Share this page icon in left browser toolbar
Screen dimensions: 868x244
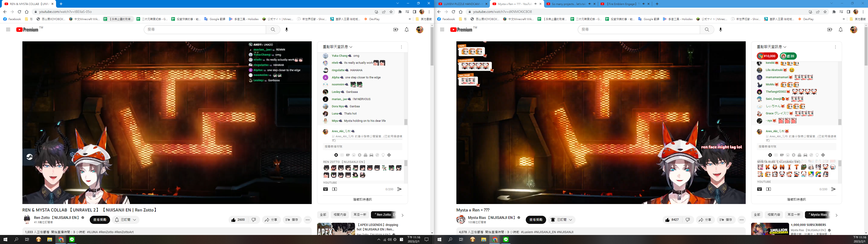coord(384,12)
